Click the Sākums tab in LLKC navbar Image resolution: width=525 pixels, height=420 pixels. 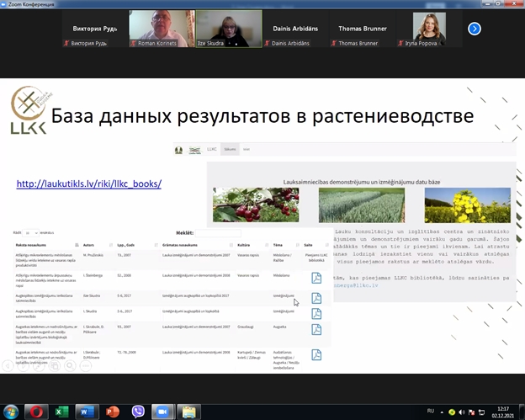229,149
